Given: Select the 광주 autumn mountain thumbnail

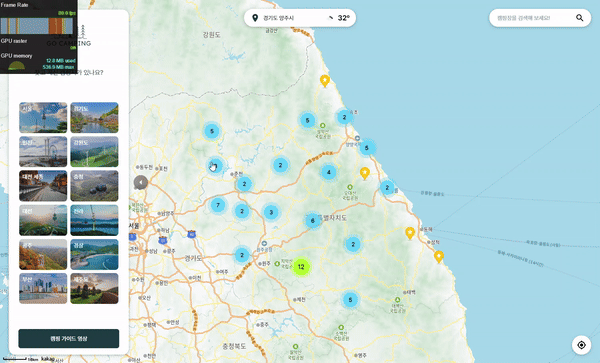Looking at the screenshot, I should (43, 254).
